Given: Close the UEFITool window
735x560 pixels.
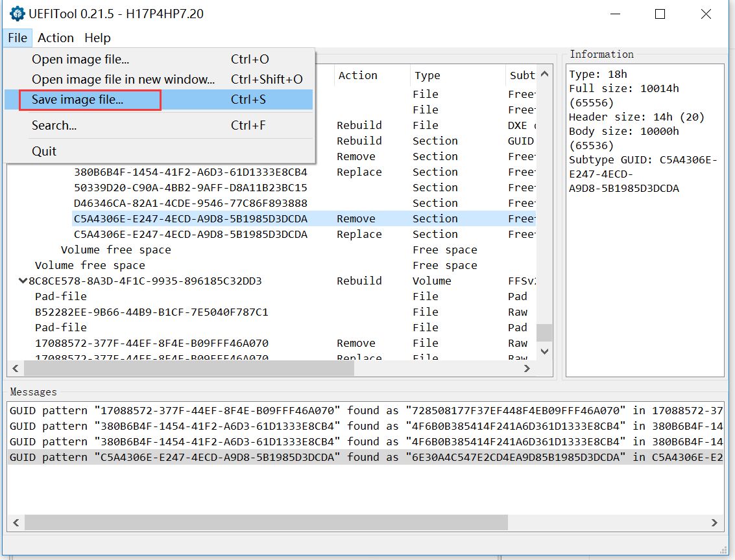Looking at the screenshot, I should pos(706,14).
